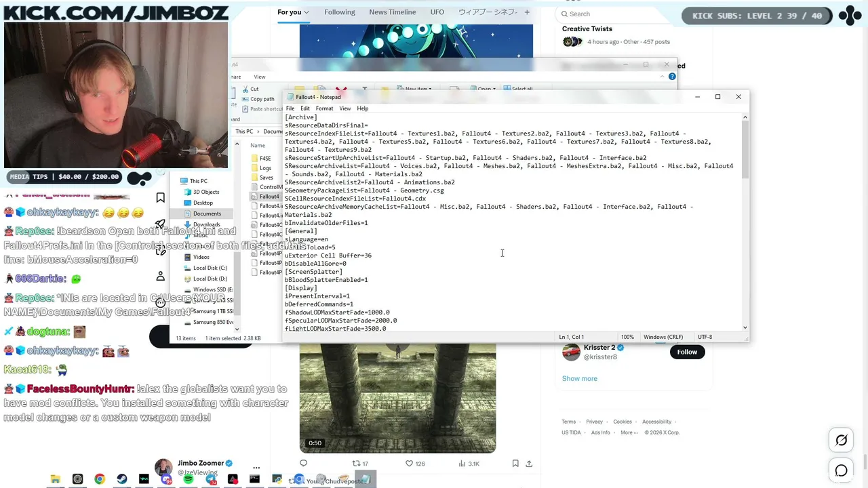Select 3D Objects in Explorer navigation pane
Image resolution: width=868 pixels, height=488 pixels.
(206, 192)
